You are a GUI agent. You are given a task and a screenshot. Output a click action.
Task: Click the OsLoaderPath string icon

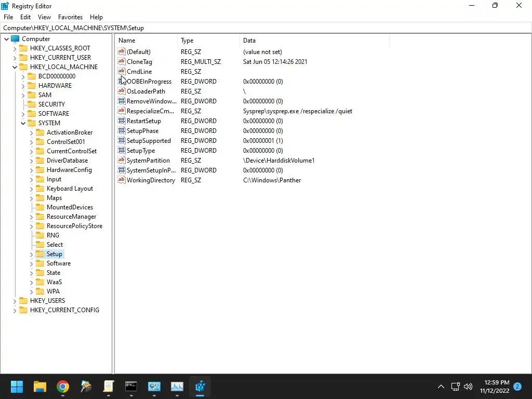(x=122, y=91)
